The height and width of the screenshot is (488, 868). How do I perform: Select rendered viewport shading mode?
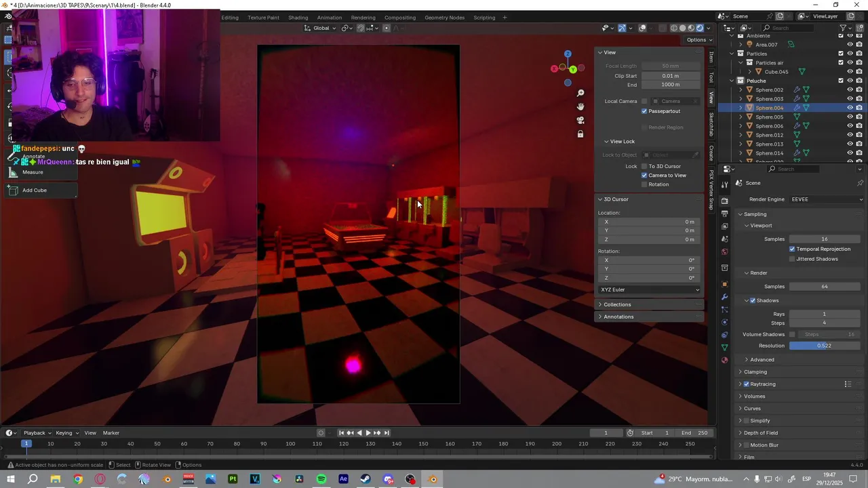tap(700, 28)
